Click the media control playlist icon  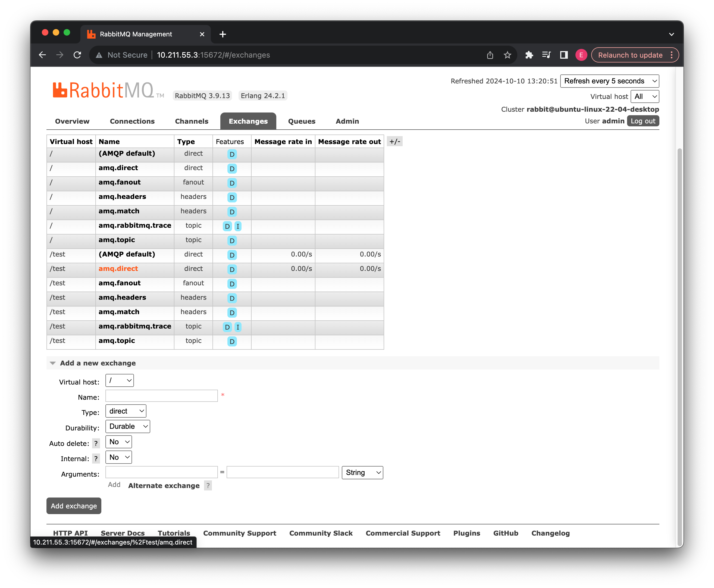pyautogui.click(x=546, y=55)
